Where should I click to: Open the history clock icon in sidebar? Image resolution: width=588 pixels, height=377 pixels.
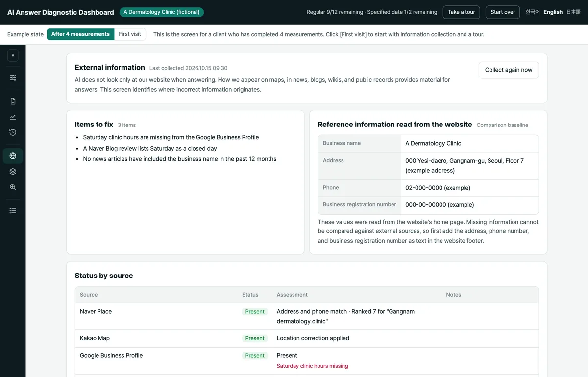(13, 132)
